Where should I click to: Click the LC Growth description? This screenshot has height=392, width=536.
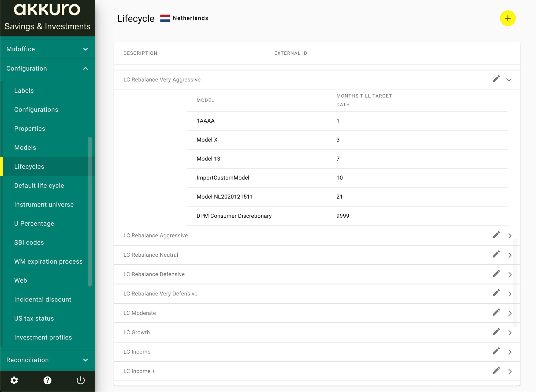point(136,332)
